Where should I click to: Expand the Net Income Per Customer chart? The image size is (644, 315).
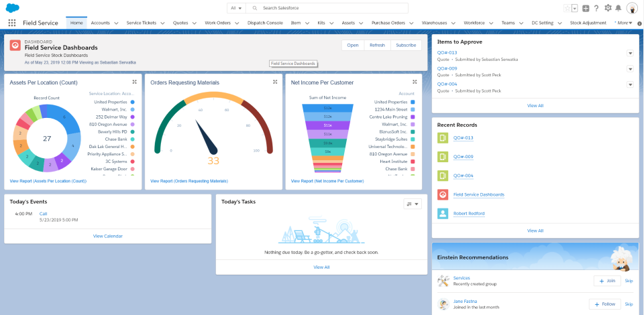[x=415, y=82]
